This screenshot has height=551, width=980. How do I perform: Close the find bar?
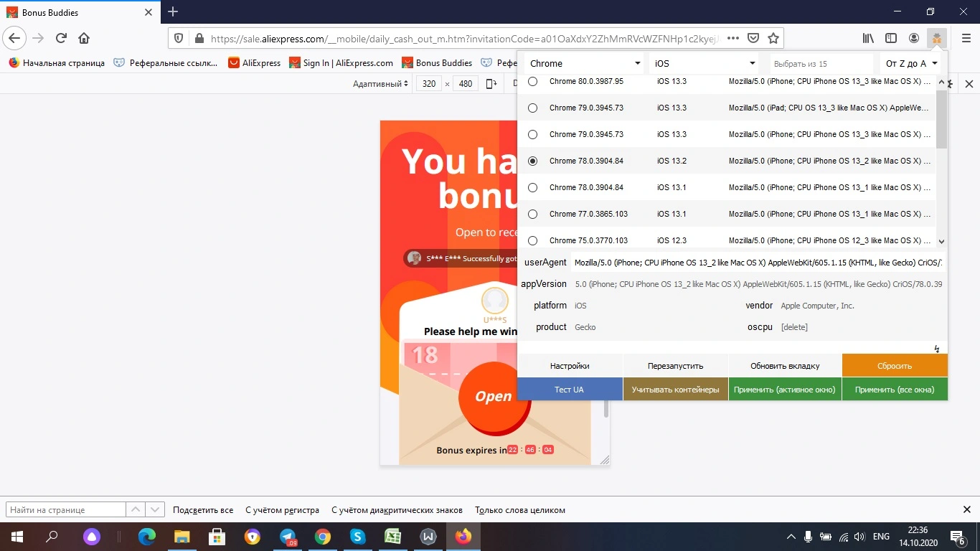[966, 510]
